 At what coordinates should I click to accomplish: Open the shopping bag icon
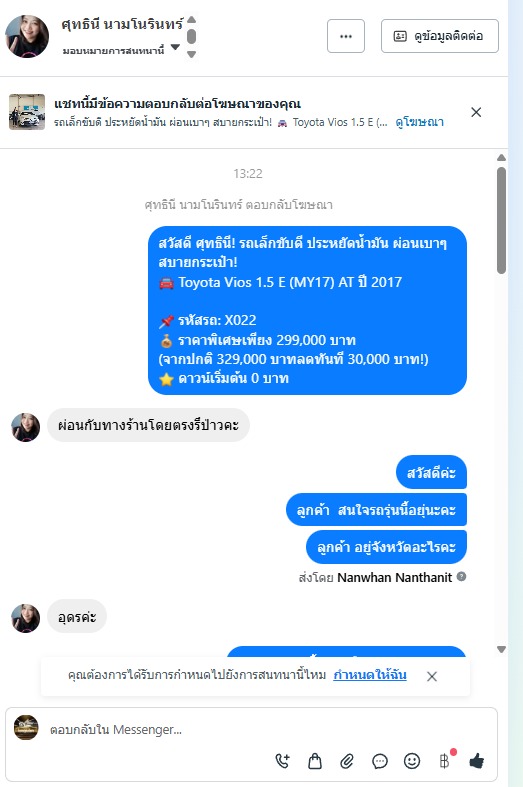pos(315,761)
